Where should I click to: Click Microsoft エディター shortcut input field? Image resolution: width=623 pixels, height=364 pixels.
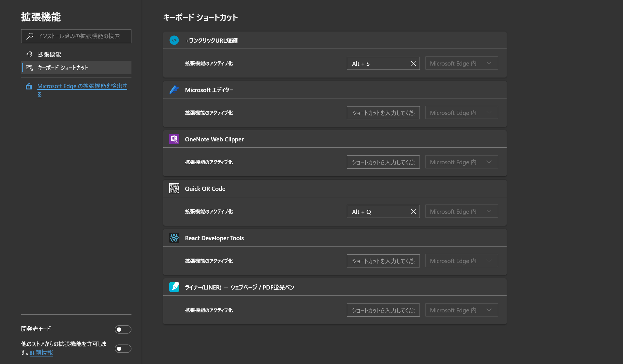click(383, 113)
